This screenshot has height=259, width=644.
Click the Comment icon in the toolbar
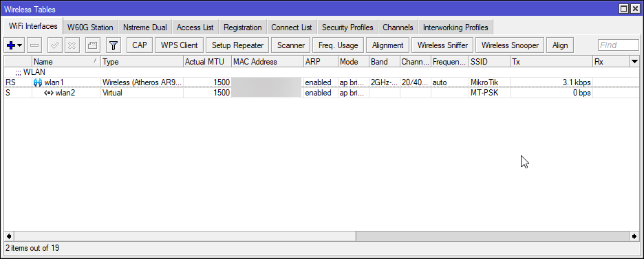click(93, 45)
